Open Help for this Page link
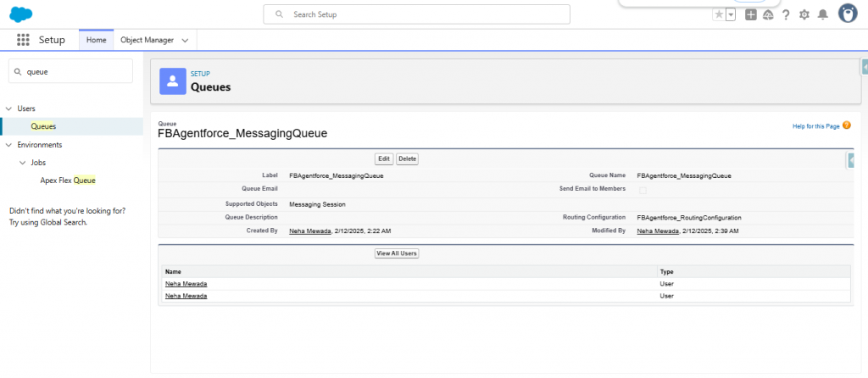868x378 pixels. tap(816, 127)
